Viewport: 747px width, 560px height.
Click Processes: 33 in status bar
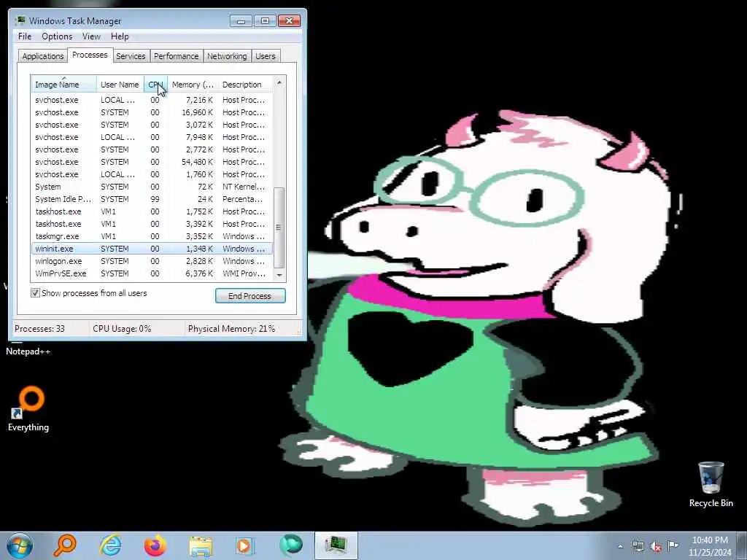[39, 329]
